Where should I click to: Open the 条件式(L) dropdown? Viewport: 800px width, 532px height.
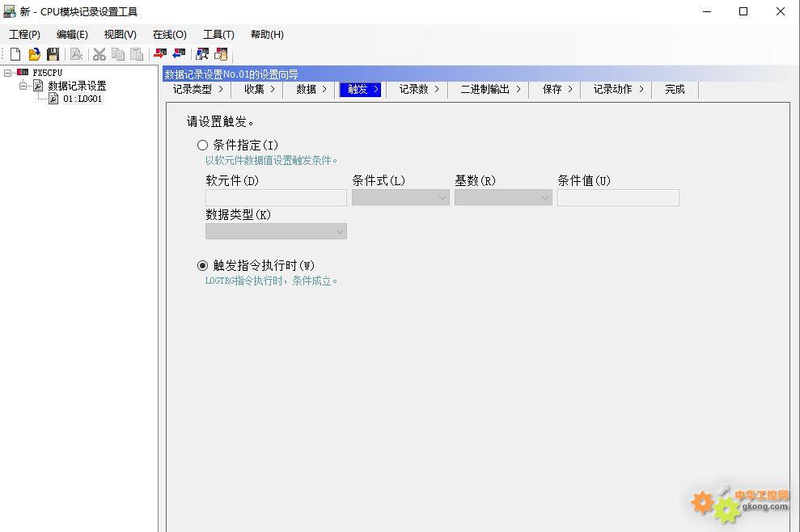(x=400, y=197)
